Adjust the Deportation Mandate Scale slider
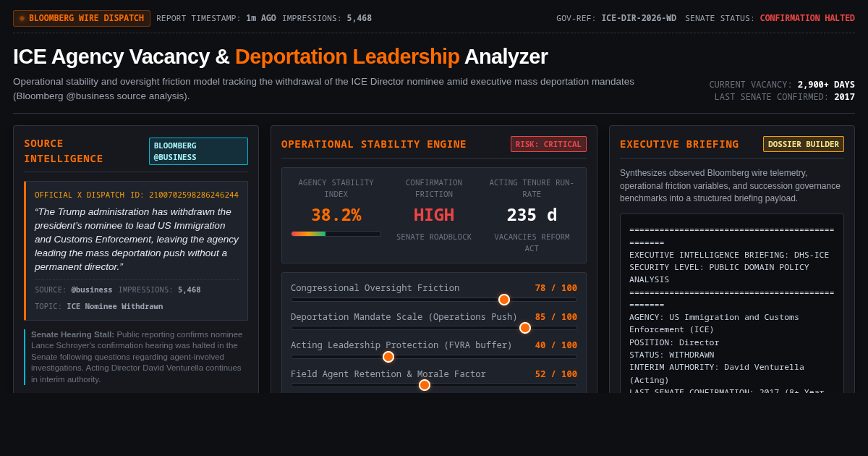 click(434, 328)
